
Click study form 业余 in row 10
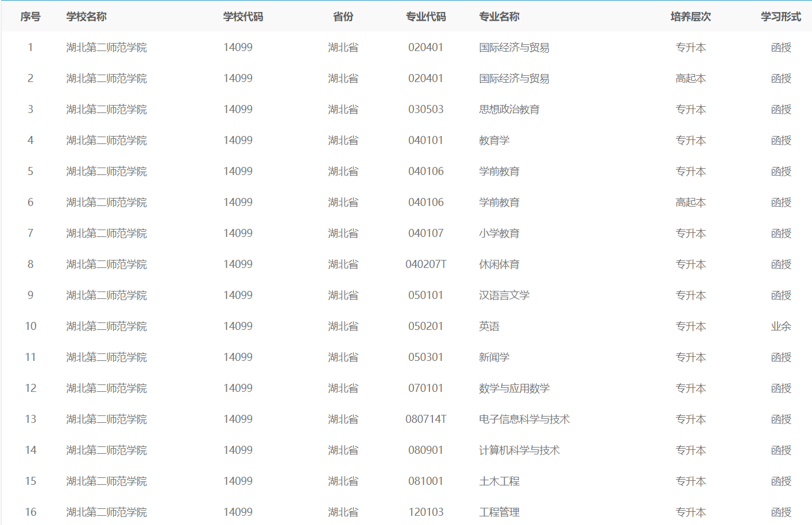click(781, 326)
